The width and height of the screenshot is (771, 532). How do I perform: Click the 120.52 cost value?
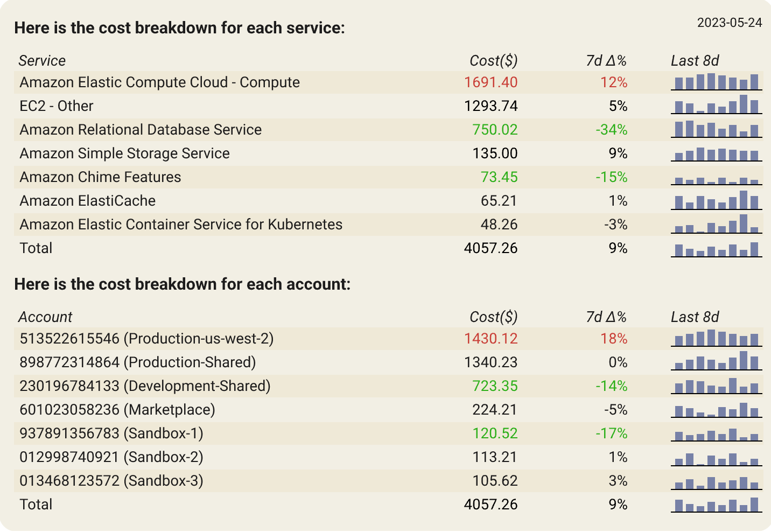495,433
